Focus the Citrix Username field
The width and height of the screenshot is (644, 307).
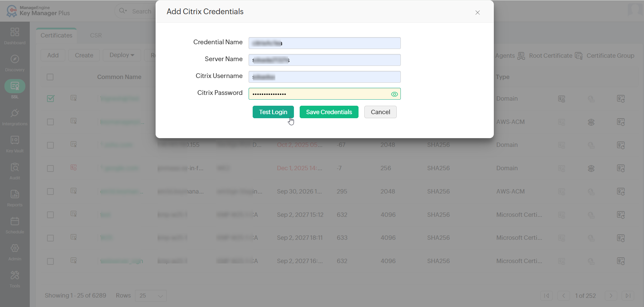click(x=325, y=77)
